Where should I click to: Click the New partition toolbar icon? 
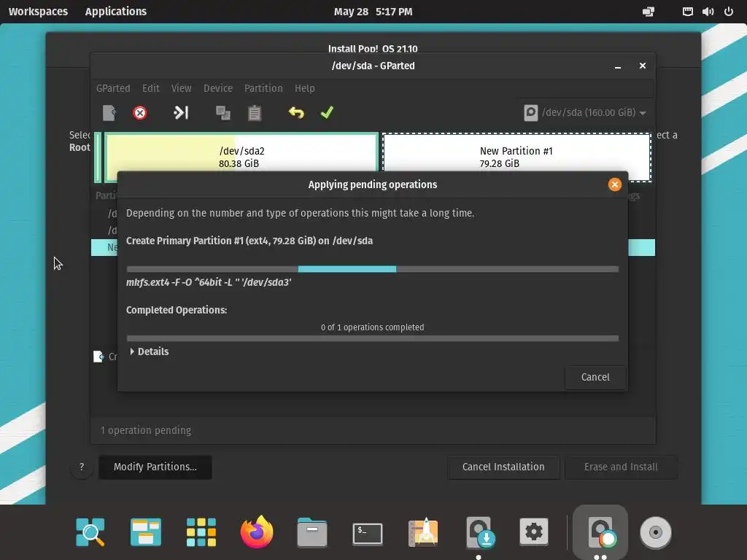[x=109, y=113]
